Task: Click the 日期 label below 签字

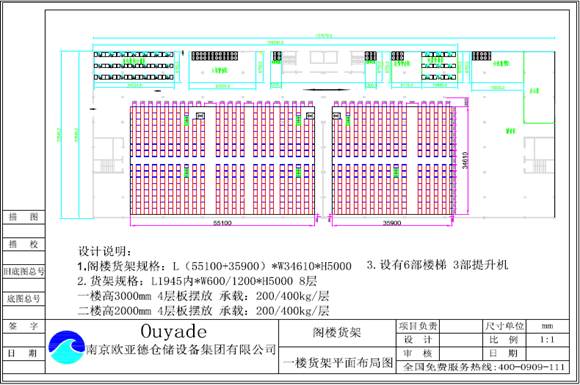Action: 24,354
